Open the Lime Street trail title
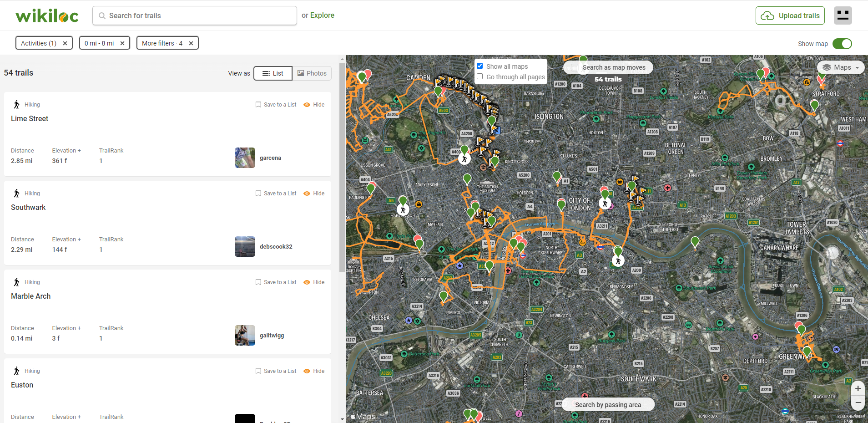The width and height of the screenshot is (868, 423). [30, 118]
